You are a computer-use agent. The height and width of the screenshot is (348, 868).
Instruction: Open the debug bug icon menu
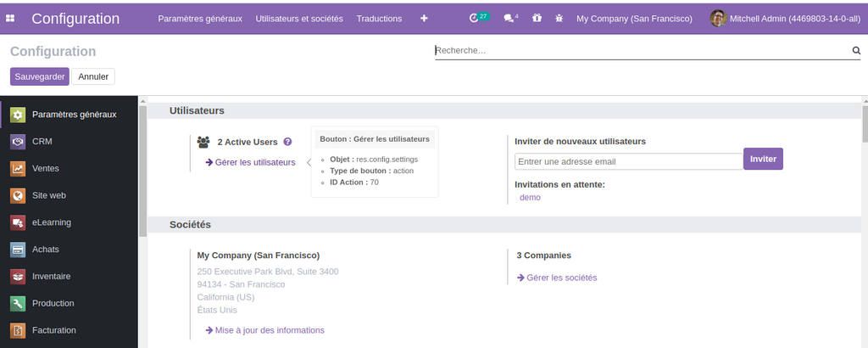coord(559,18)
